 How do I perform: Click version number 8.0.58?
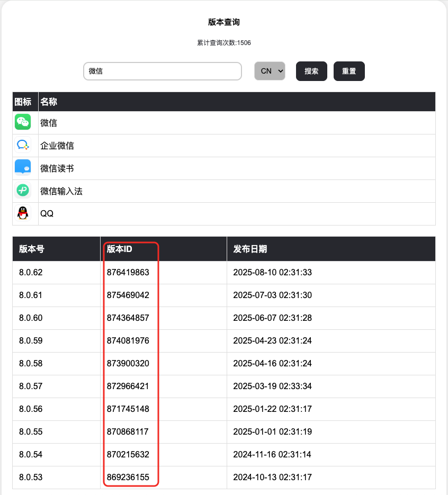pos(31,363)
